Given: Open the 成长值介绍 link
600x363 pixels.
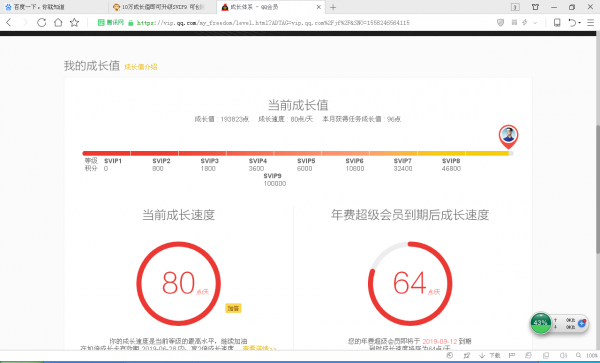Looking at the screenshot, I should coord(140,67).
